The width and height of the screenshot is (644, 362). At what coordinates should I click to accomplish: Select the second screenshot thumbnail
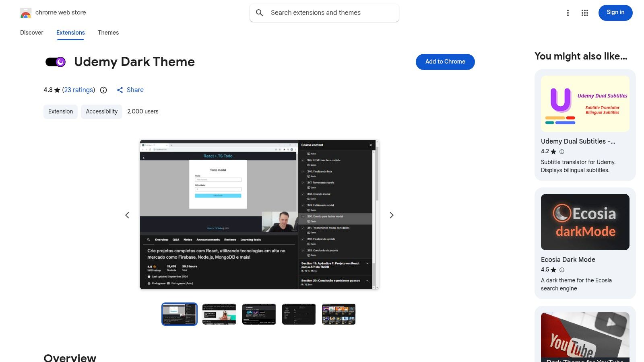pyautogui.click(x=219, y=314)
